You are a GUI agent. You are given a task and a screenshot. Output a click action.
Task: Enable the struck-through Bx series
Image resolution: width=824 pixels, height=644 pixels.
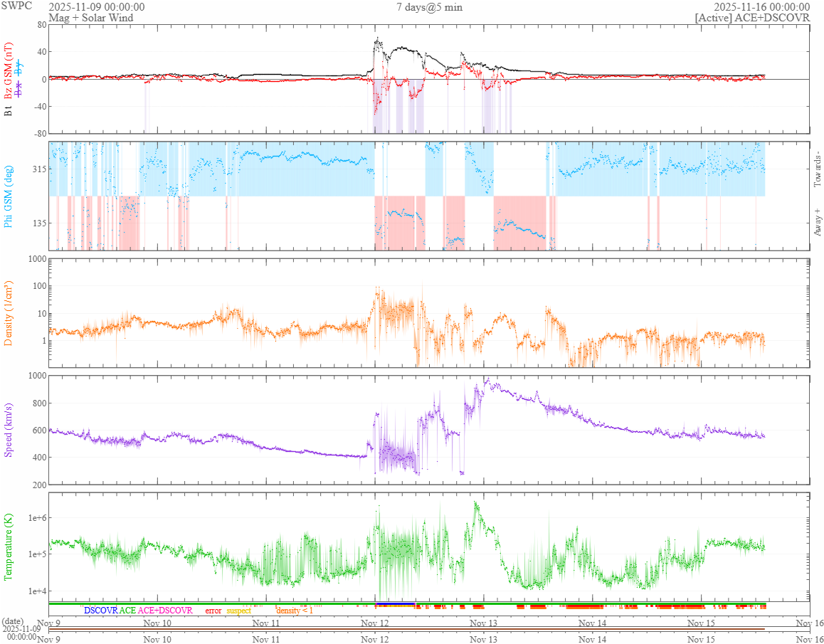[x=19, y=90]
